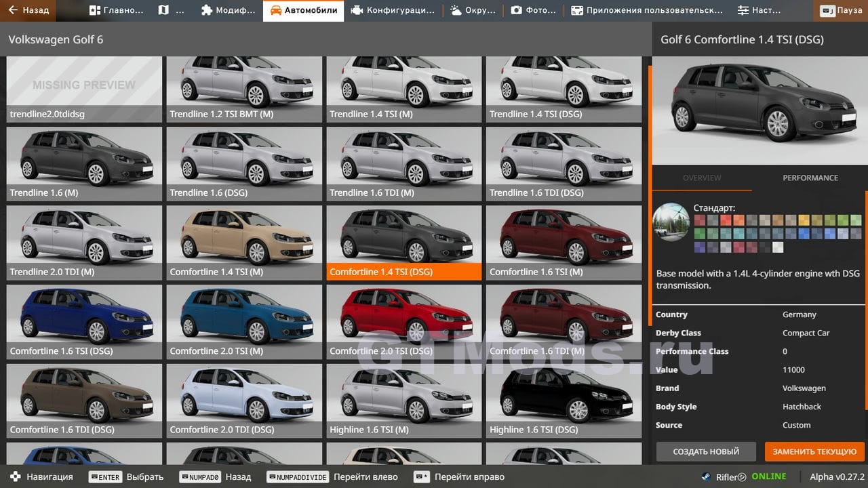Open the Окру... tab

point(474,10)
